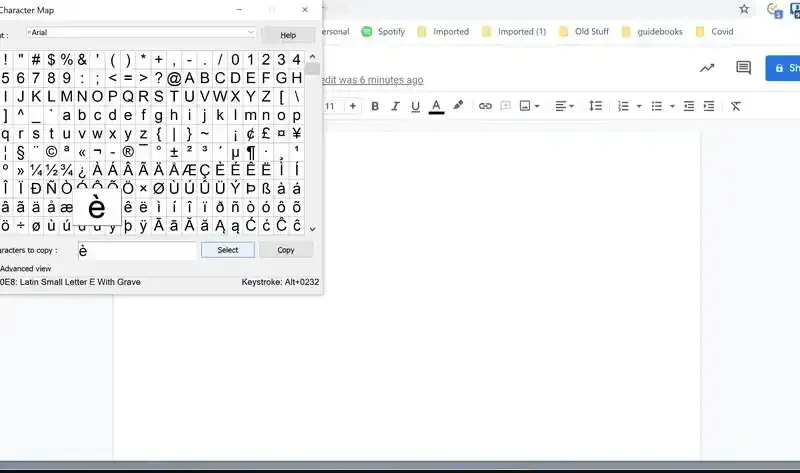
Task: Open the Spotify bookmark
Action: (x=384, y=32)
